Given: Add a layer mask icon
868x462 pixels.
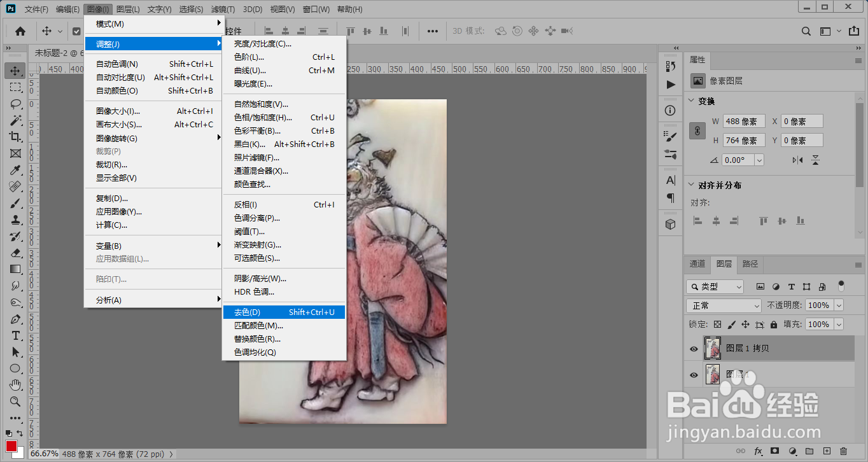Looking at the screenshot, I should point(775,451).
